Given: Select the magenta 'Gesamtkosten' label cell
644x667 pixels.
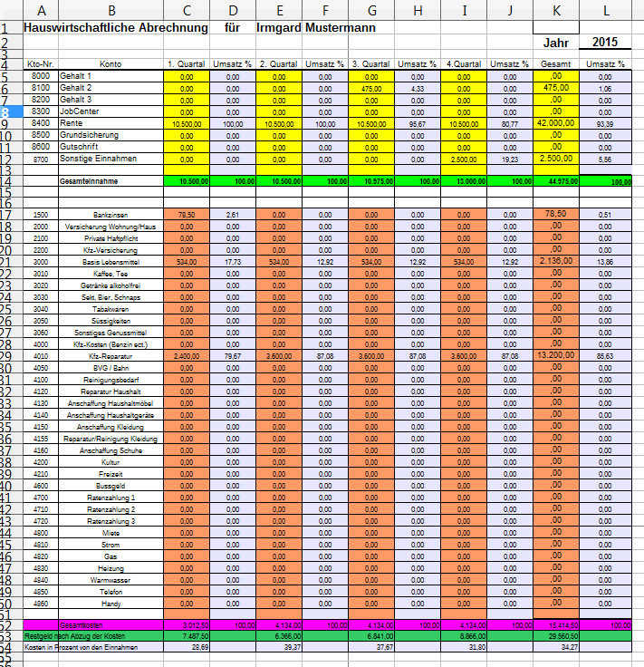Looking at the screenshot, I should (111, 625).
